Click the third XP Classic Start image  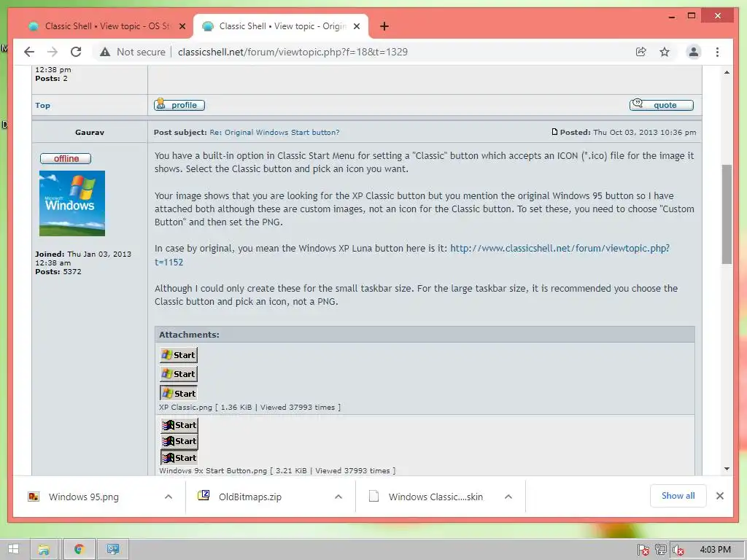tap(179, 393)
